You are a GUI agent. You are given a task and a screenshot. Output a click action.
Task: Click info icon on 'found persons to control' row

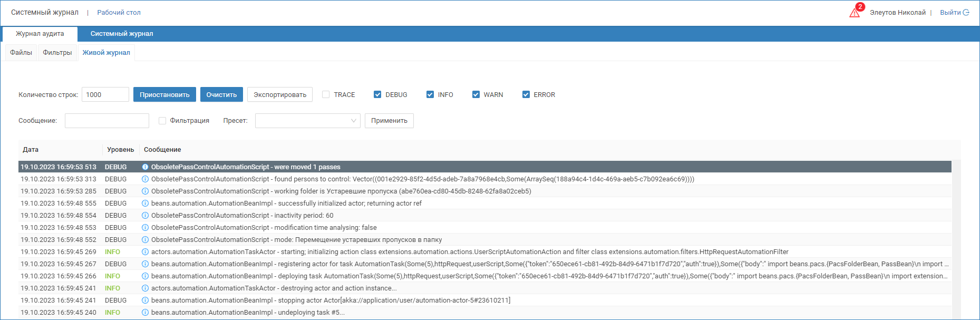pos(145,179)
